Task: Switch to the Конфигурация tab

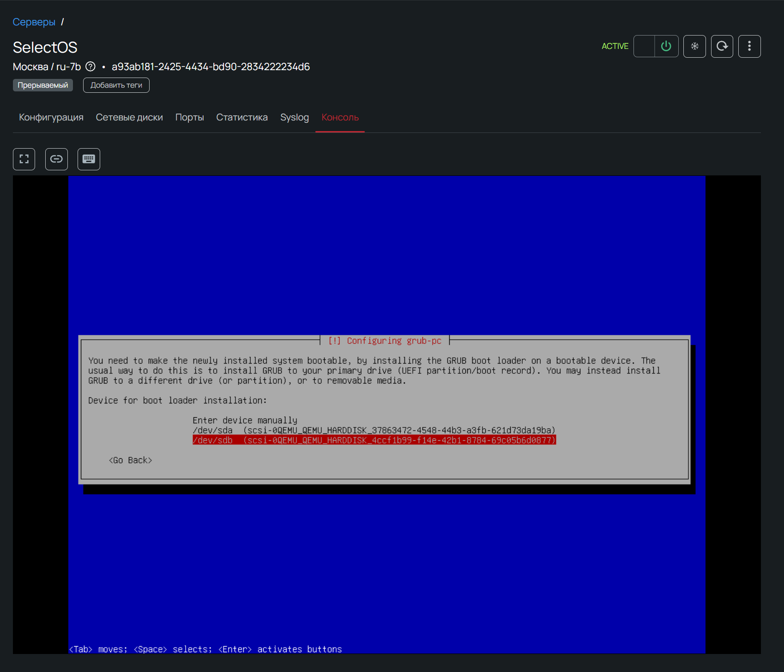Action: (51, 117)
